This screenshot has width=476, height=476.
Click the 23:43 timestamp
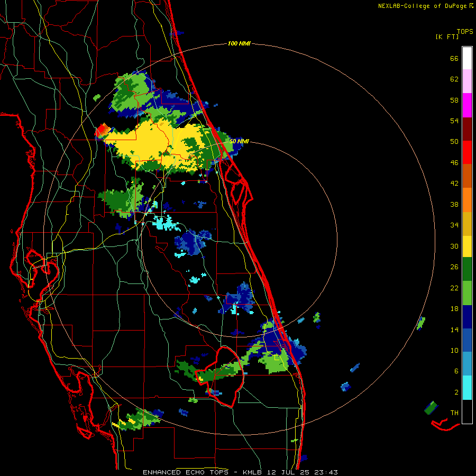click(326, 472)
